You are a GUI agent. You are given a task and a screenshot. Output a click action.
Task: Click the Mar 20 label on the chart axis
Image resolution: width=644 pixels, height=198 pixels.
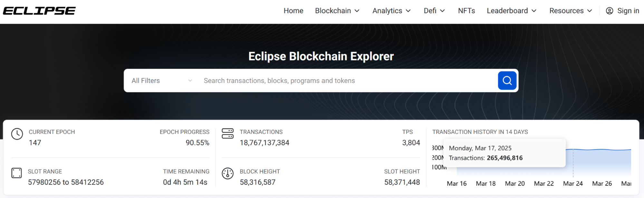(x=514, y=184)
